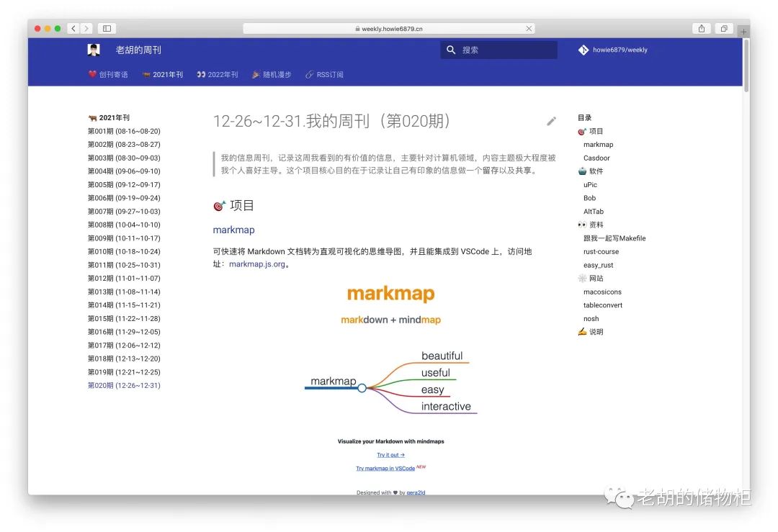Jump to 网站 in table of contents

pos(591,278)
